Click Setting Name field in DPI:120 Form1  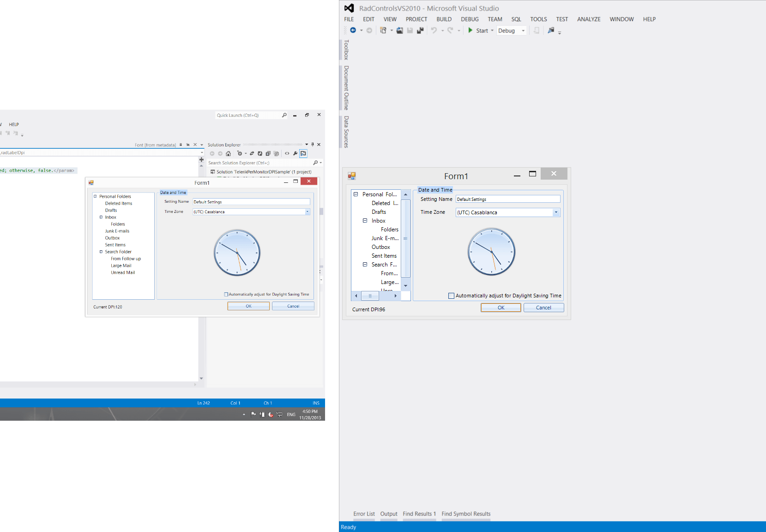click(x=251, y=202)
